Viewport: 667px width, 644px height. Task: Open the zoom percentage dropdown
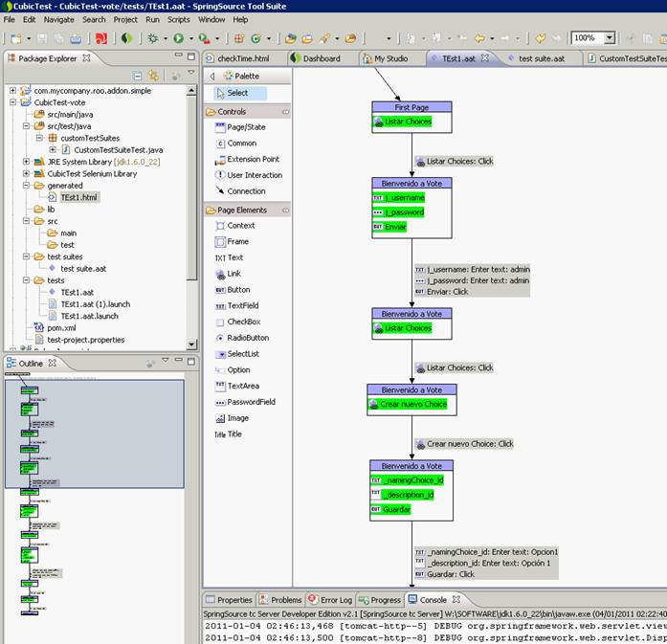610,38
